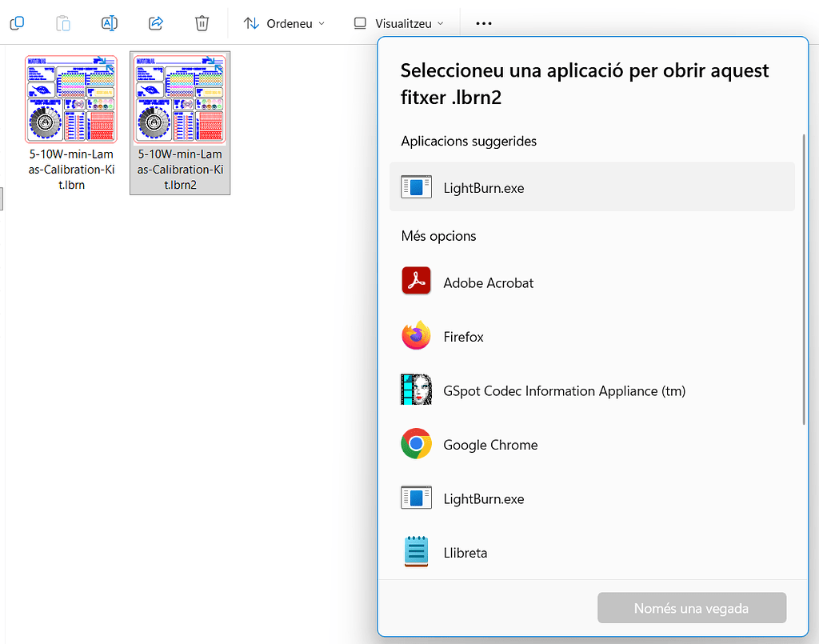The image size is (819, 644).
Task: Click the app list scrollbar
Action: tap(804, 279)
